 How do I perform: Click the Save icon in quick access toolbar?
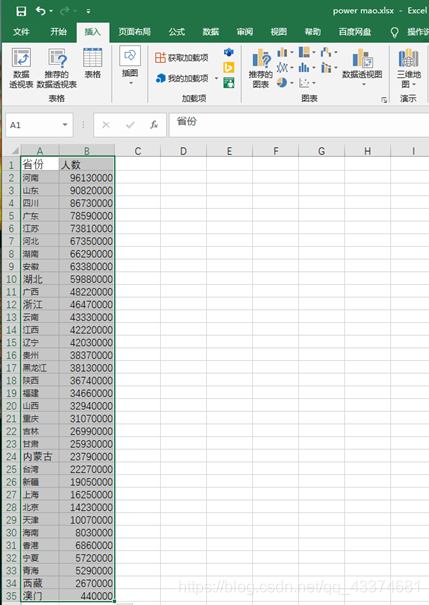coord(21,11)
